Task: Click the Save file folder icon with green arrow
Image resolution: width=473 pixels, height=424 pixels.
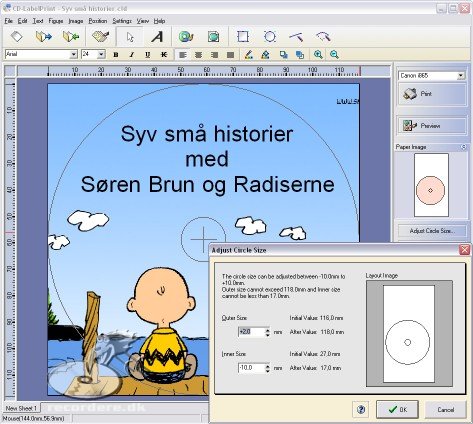Action: pos(71,36)
